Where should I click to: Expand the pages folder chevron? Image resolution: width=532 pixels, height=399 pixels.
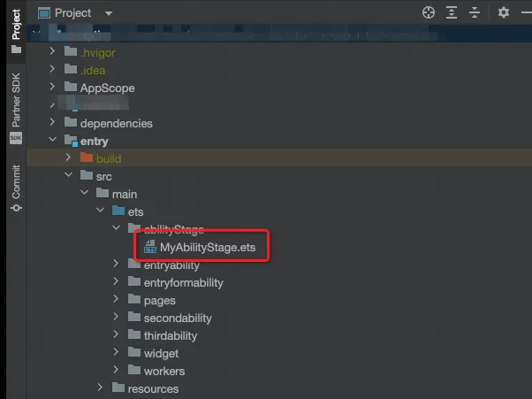[x=116, y=298]
